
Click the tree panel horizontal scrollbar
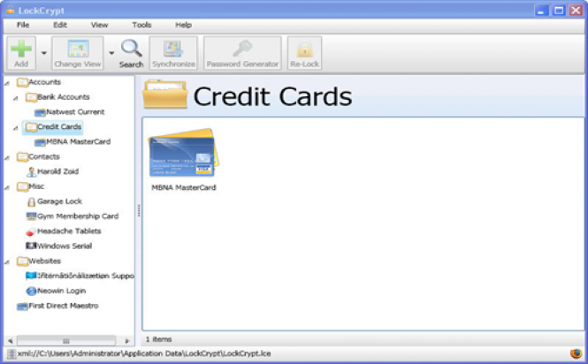[66, 340]
